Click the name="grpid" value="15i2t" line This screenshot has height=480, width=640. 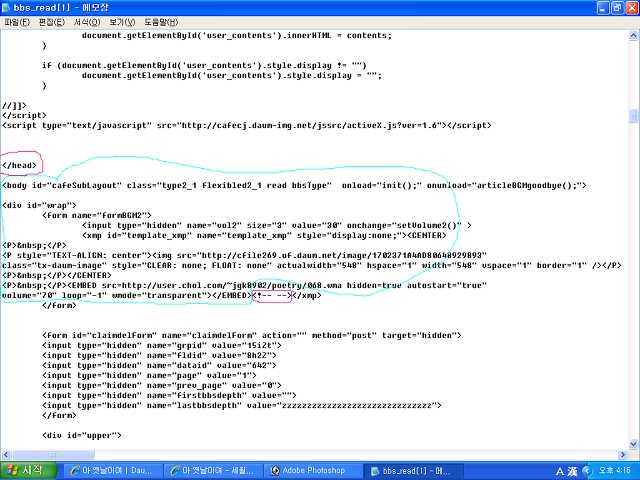pyautogui.click(x=162, y=345)
